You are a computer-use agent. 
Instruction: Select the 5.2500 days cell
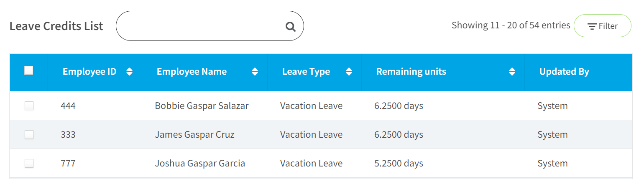click(x=399, y=164)
